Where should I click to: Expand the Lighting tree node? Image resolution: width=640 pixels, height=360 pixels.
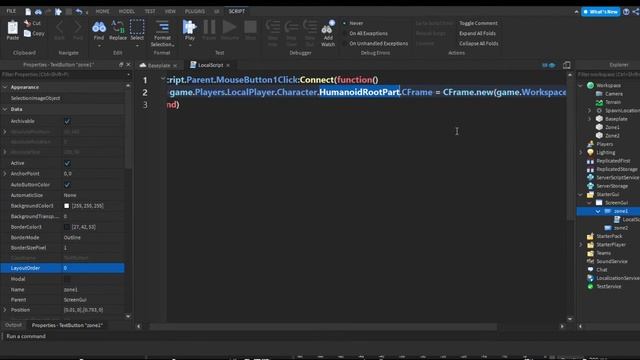click(580, 153)
